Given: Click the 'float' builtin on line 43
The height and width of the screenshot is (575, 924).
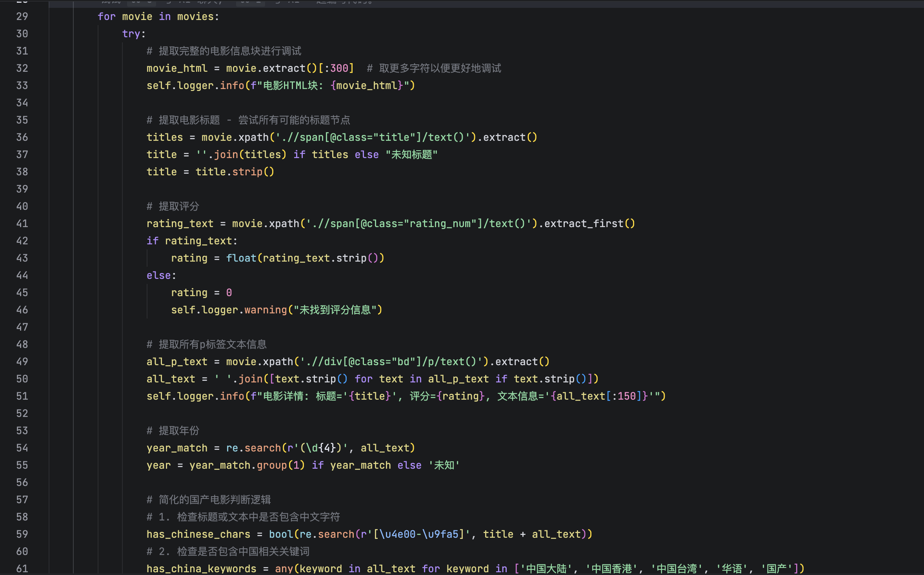Looking at the screenshot, I should pos(241,258).
